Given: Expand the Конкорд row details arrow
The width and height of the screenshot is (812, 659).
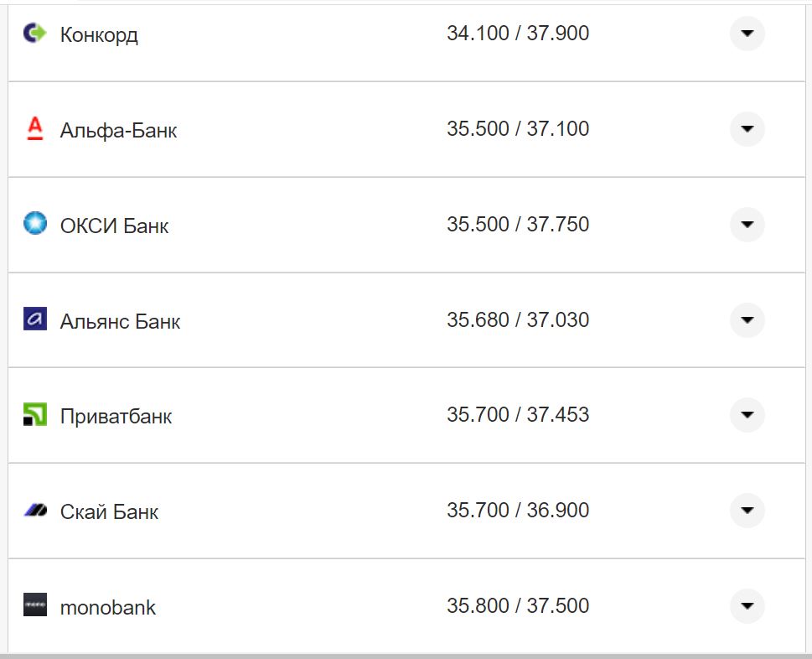Looking at the screenshot, I should click(747, 34).
